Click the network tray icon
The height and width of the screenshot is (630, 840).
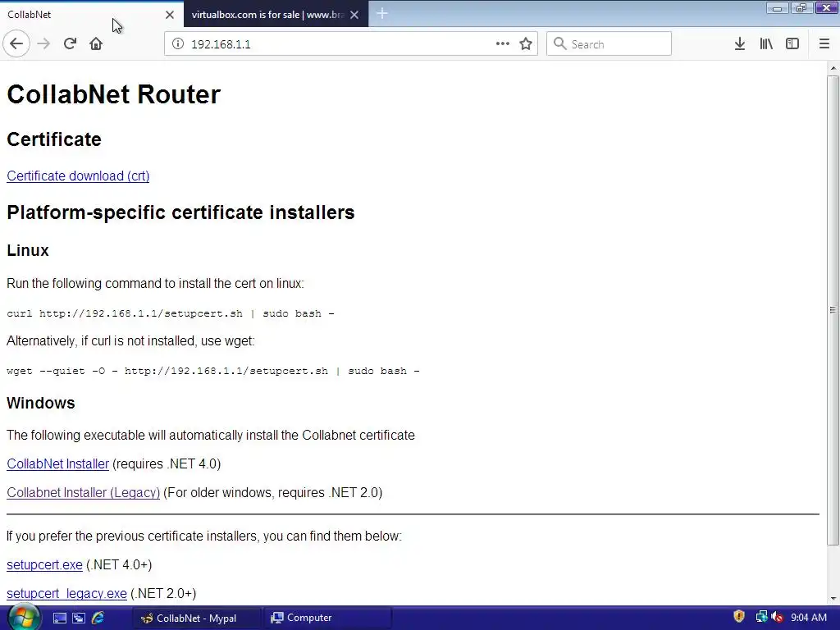coord(761,617)
